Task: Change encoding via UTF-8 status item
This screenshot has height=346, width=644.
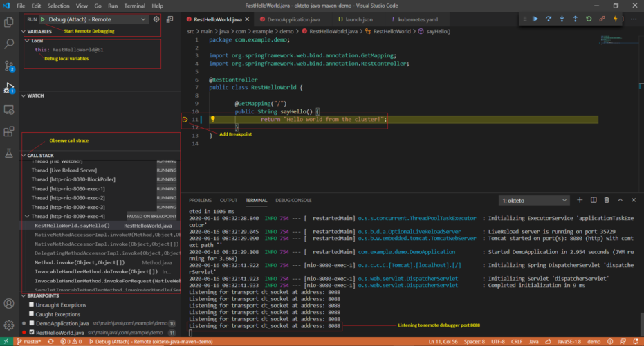Action: pyautogui.click(x=498, y=341)
